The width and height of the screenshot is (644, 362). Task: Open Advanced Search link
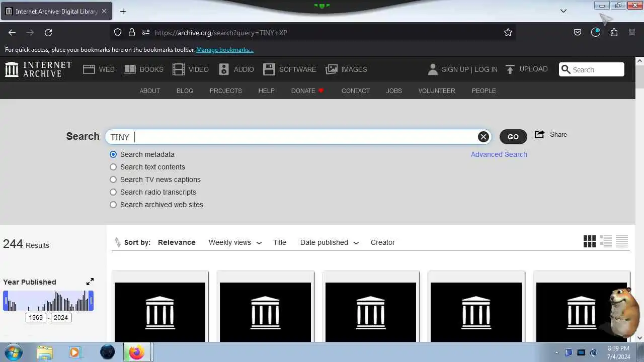[499, 154]
